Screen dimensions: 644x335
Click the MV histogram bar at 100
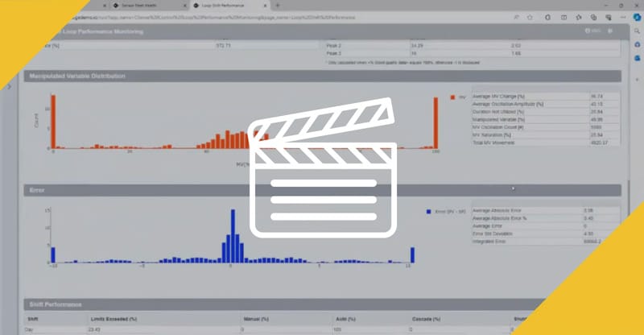click(436, 123)
